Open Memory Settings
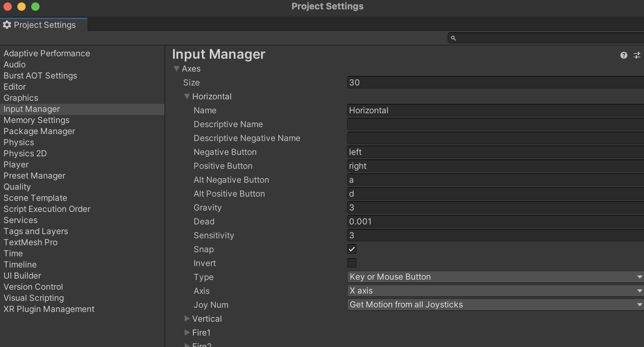 [x=36, y=120]
